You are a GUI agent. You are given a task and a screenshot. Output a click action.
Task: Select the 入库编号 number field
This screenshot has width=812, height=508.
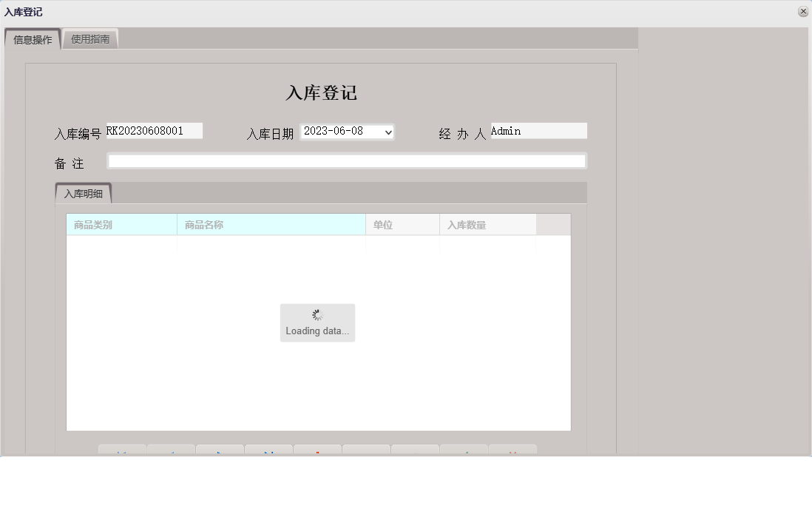[x=155, y=130]
